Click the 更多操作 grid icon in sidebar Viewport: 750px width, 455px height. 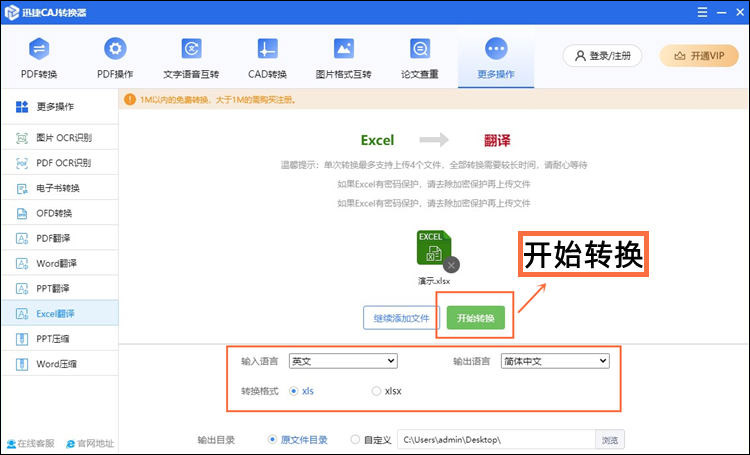coord(22,107)
